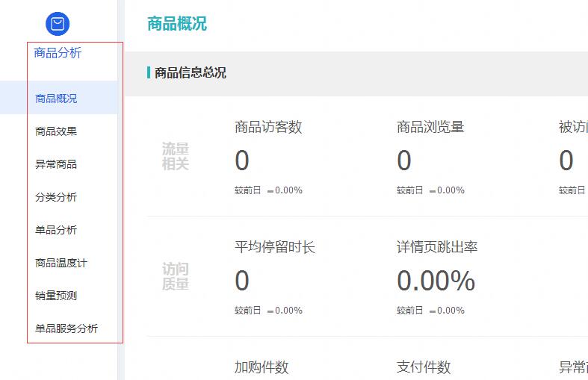This screenshot has height=380, width=588.
Task: Select 单品分析 from the sidebar
Action: 56,230
